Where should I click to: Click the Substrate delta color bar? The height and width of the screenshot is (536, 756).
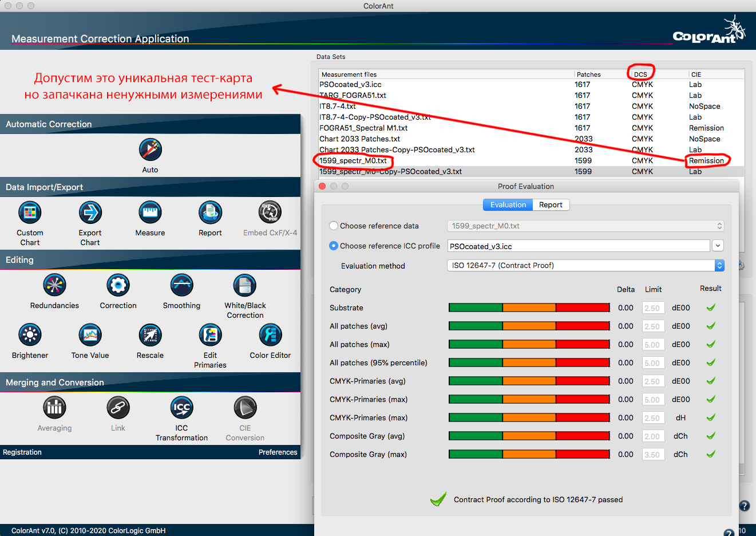click(529, 308)
